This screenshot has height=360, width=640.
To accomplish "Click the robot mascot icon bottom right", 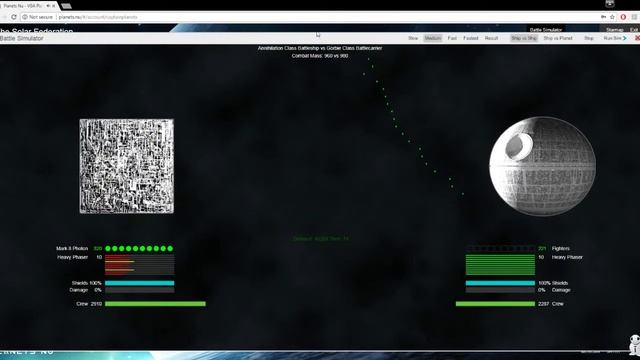I will [x=634, y=345].
